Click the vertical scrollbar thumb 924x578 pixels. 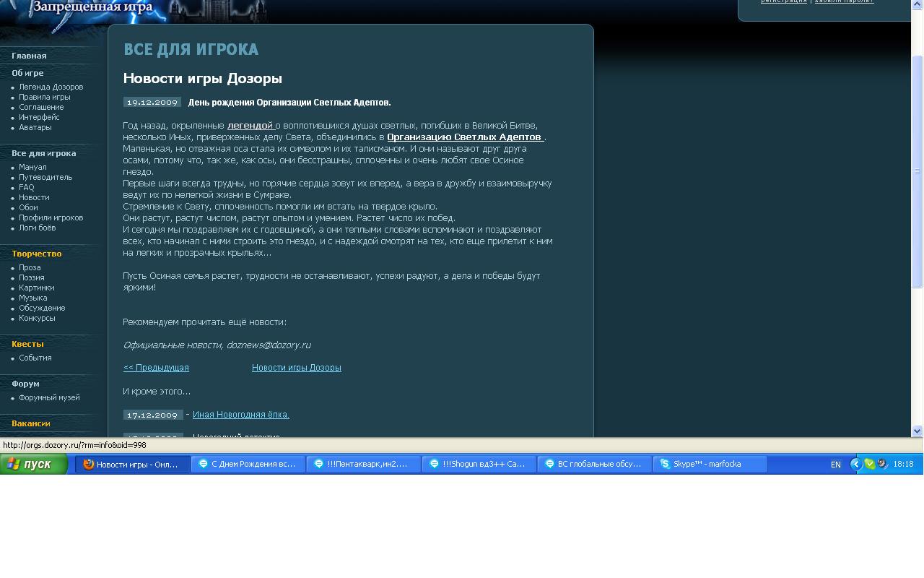918,171
